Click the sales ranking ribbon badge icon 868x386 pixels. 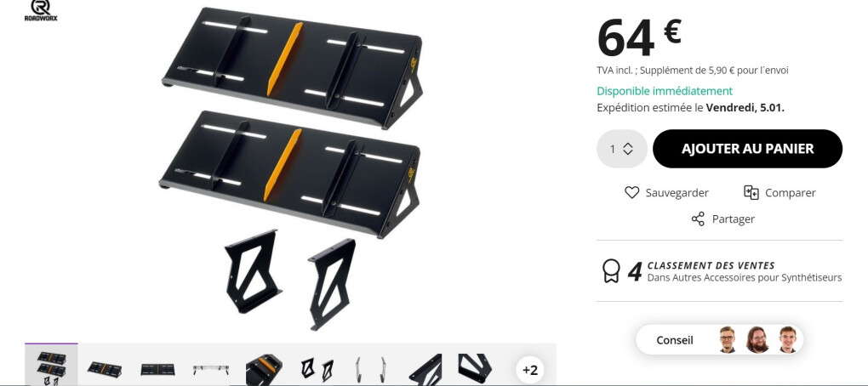[x=611, y=271]
